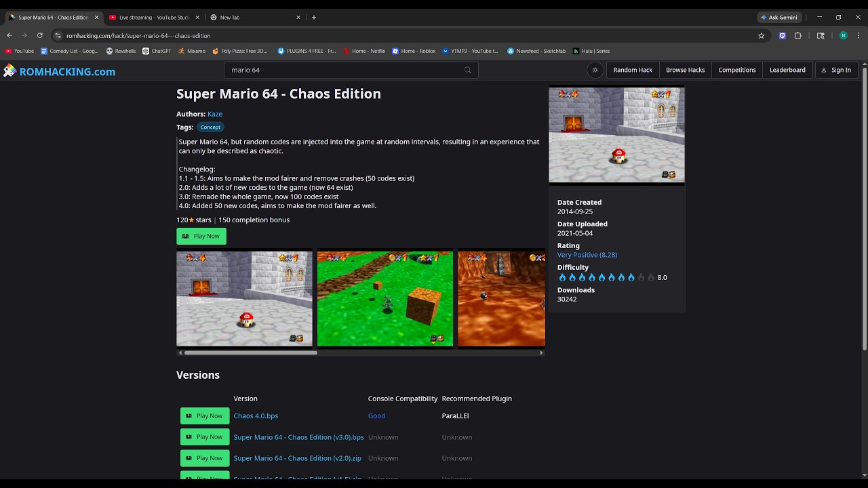Open the Poly Pizza bookmark
The width and height of the screenshot is (868, 488).
point(241,51)
